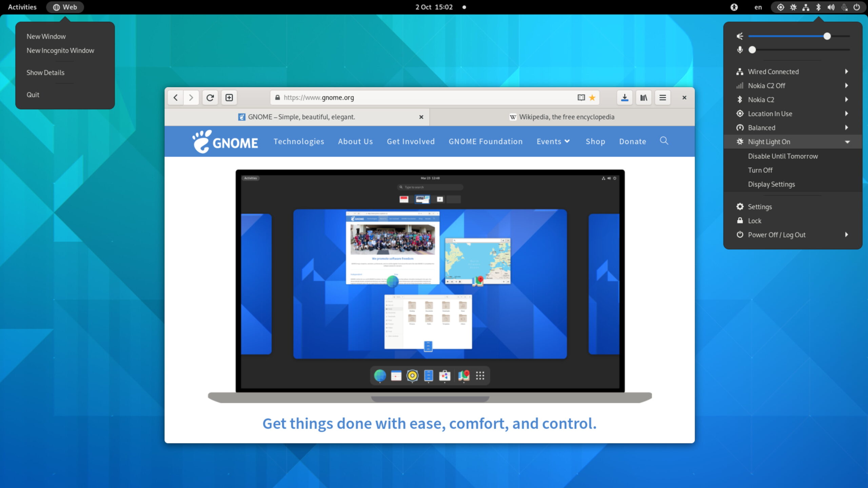The height and width of the screenshot is (488, 868).
Task: Open the downloads button in Web toolbar
Action: tap(625, 98)
